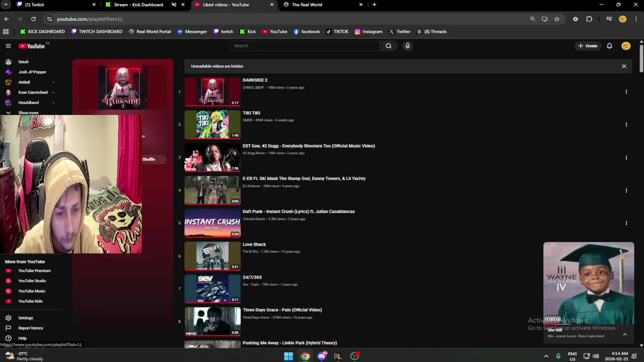Open the KICK DASHBOARD bookmark
Viewport: 644px width, 362px height.
pyautogui.click(x=42, y=31)
